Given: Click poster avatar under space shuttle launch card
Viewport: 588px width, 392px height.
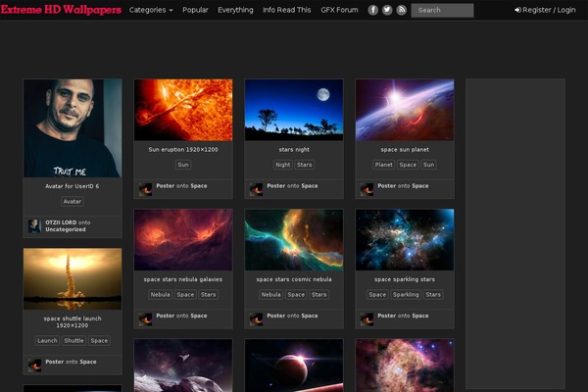Looking at the screenshot, I should pos(35,366).
